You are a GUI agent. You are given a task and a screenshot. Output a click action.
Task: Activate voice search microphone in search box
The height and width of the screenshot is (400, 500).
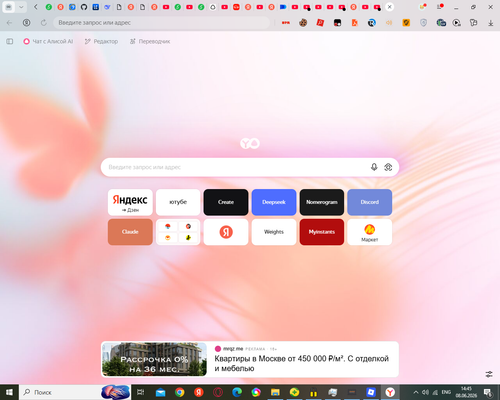pyautogui.click(x=374, y=167)
